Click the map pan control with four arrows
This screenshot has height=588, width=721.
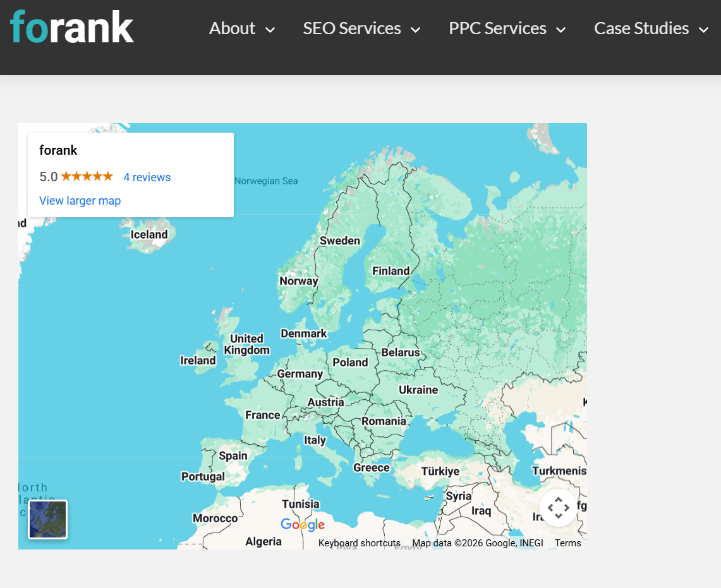[x=559, y=507]
